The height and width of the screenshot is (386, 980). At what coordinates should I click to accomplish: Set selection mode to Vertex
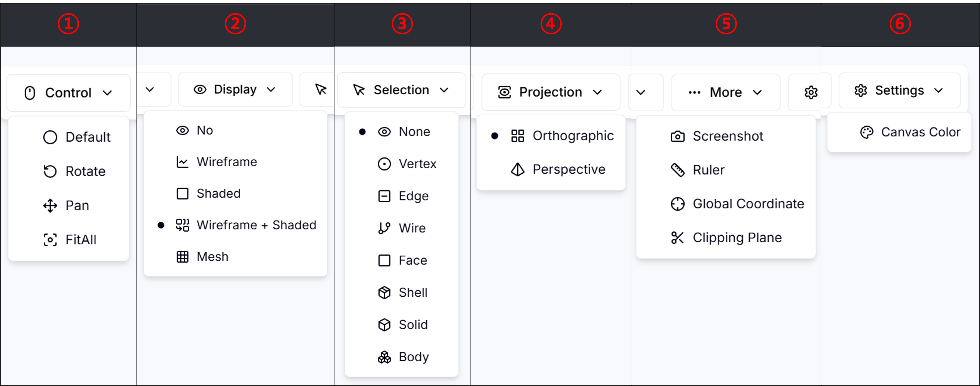tap(384, 164)
